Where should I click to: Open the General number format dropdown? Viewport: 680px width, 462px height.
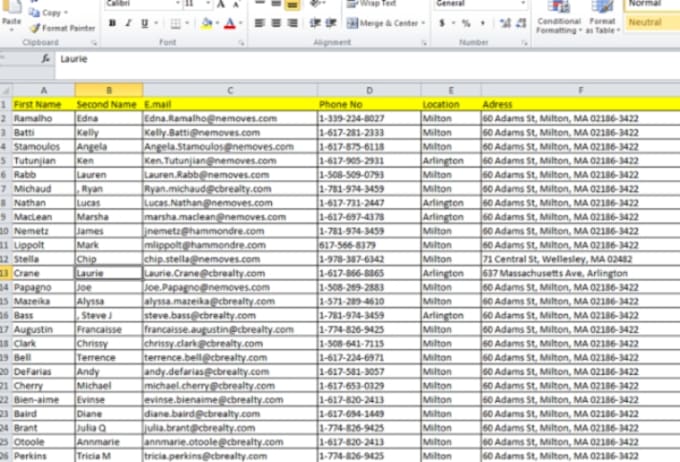(x=523, y=3)
